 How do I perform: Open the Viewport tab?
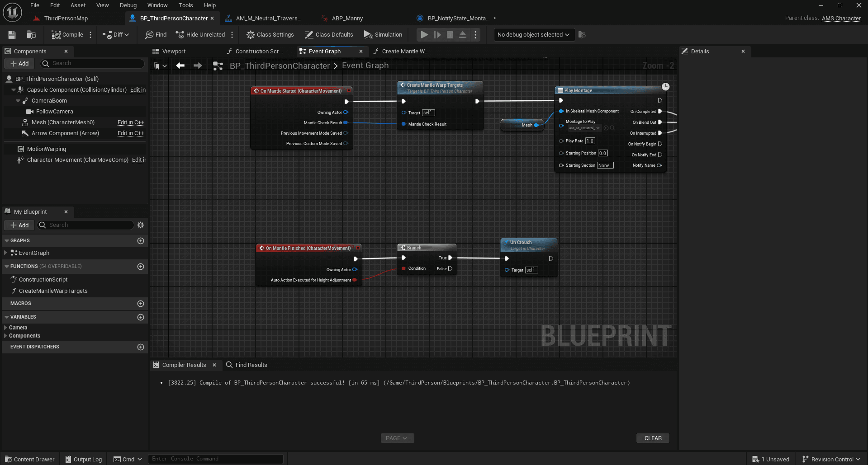pos(174,52)
